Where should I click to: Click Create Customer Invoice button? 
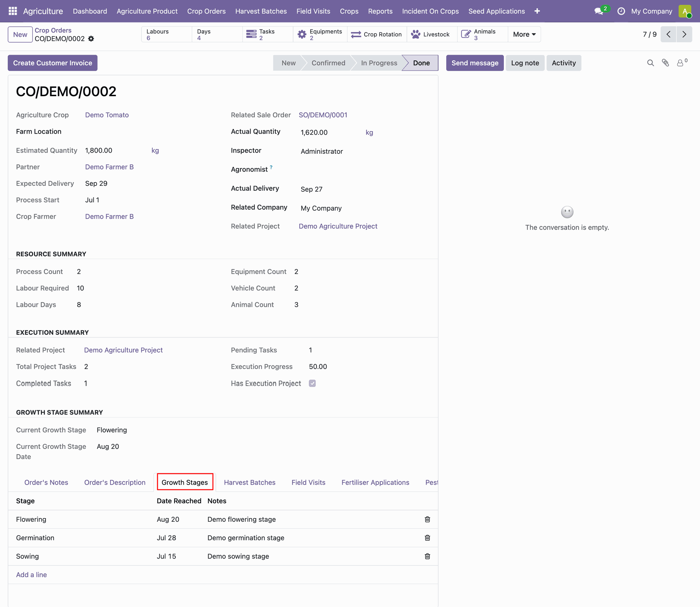[52, 63]
